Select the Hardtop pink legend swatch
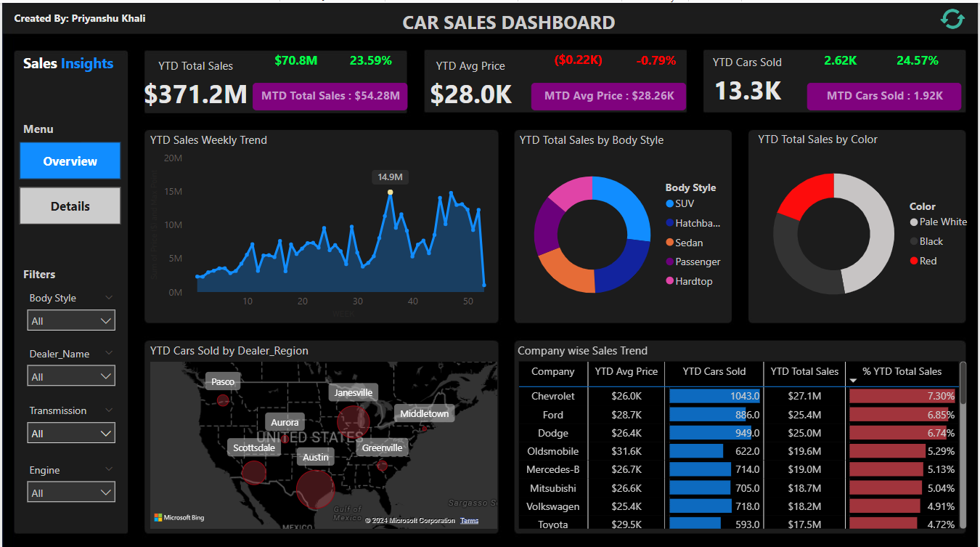The image size is (980, 547). [669, 281]
